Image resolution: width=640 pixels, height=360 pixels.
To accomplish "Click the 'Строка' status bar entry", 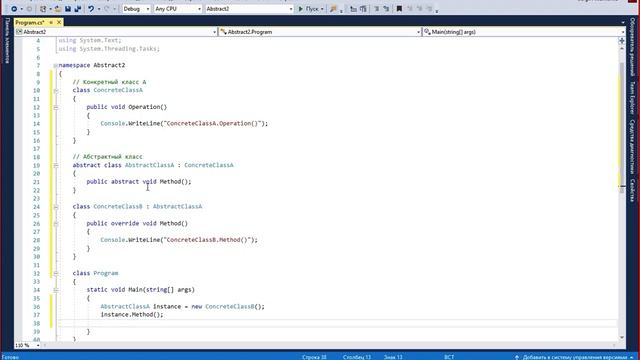I will (314, 357).
